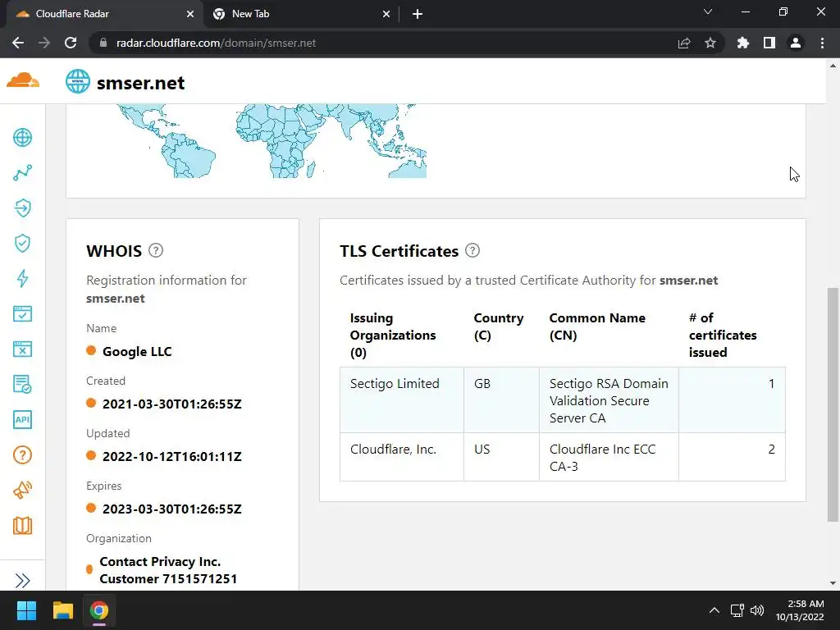
Task: Click the site lock icon in address bar
Action: click(103, 43)
